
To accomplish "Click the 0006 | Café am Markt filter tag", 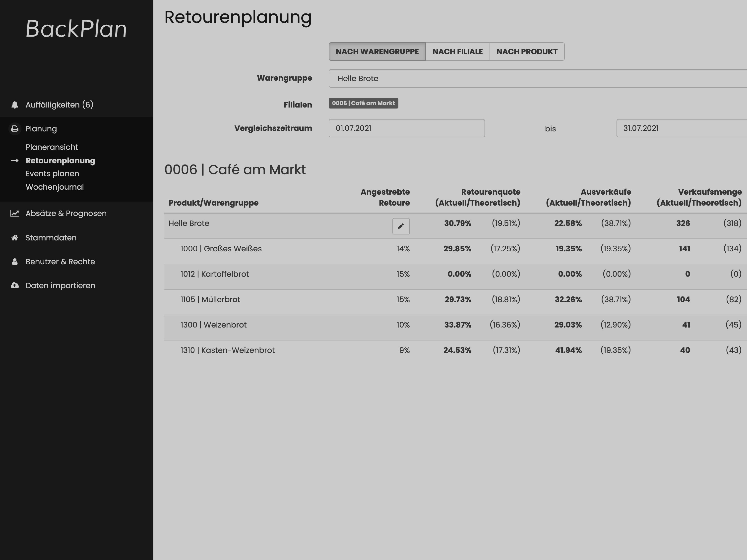I will [363, 103].
